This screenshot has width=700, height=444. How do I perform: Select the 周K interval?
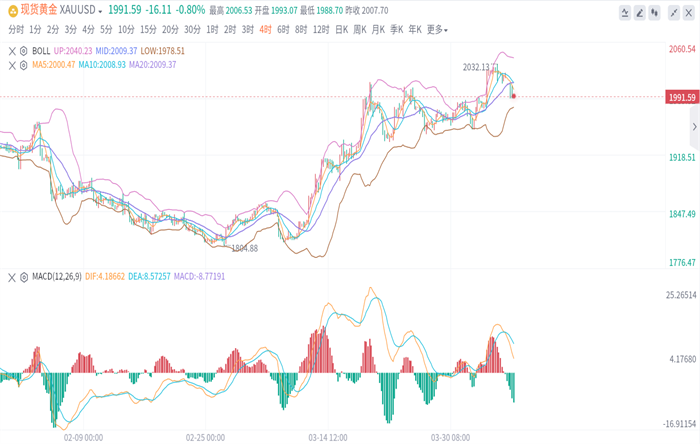(360, 30)
